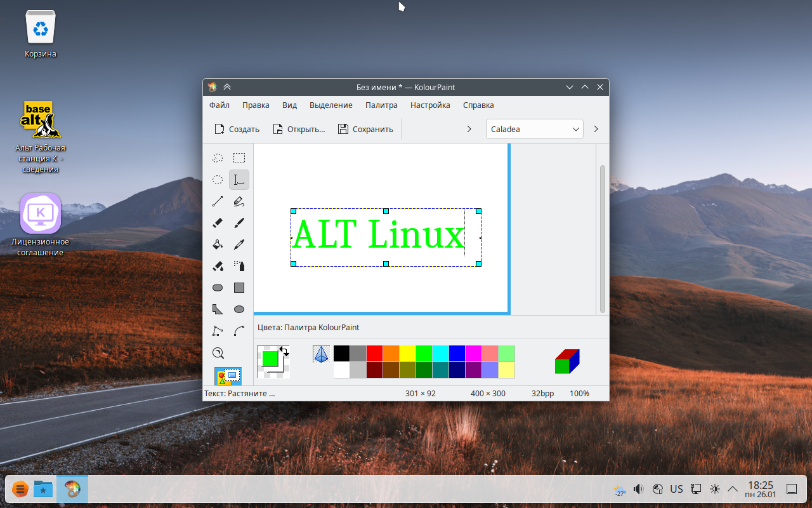
Task: Open the Палитра menu
Action: click(381, 105)
